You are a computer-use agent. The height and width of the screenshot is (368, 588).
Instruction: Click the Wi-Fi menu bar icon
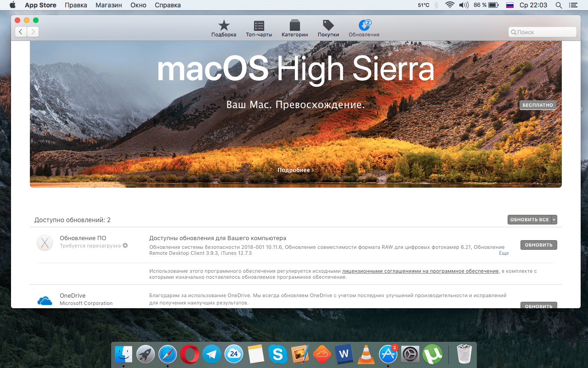point(450,5)
